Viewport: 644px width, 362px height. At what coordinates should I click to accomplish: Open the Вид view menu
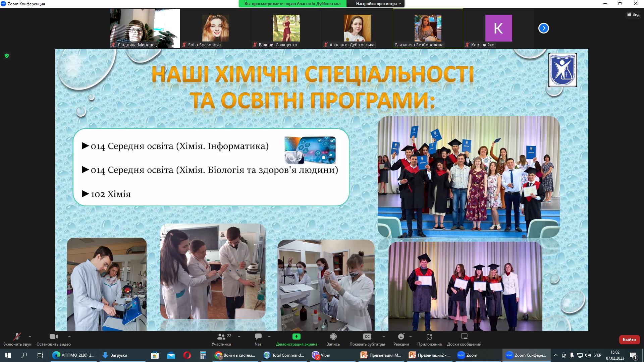pos(633,14)
